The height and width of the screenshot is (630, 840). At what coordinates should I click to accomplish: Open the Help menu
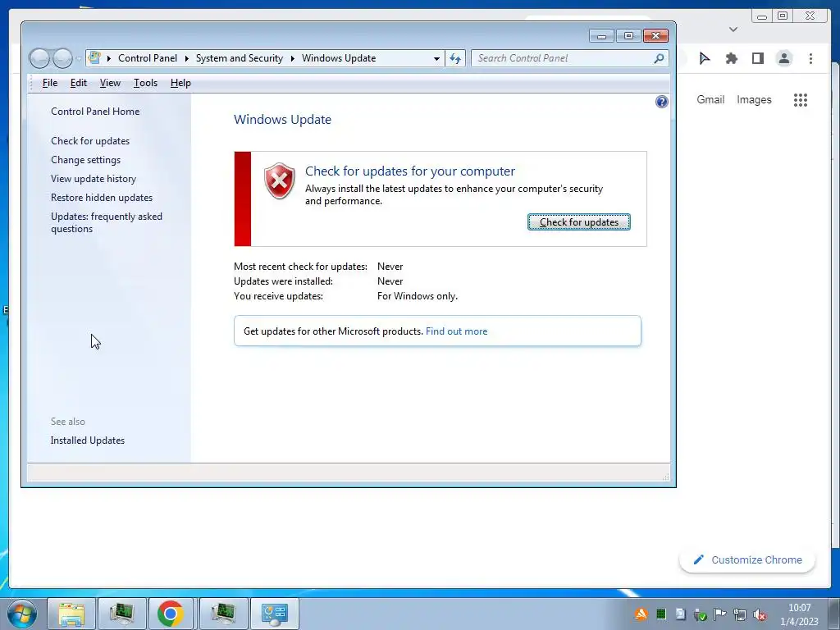coord(180,83)
